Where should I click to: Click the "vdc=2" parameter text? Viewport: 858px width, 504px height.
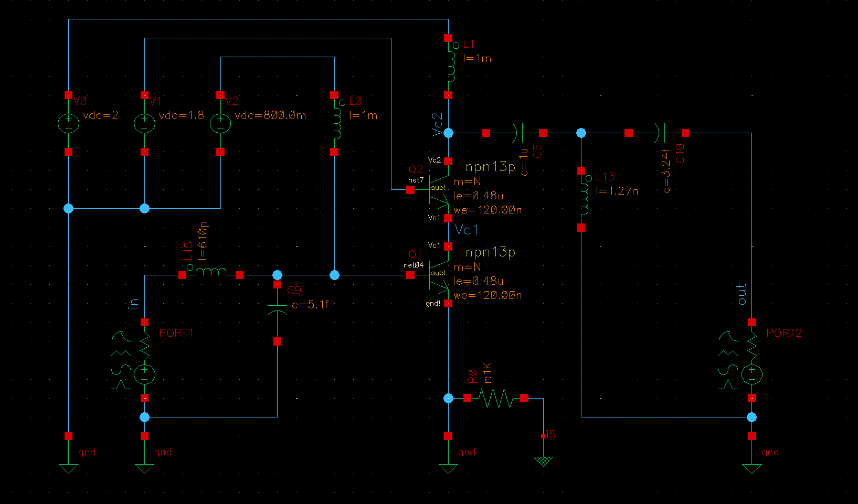coord(101,115)
